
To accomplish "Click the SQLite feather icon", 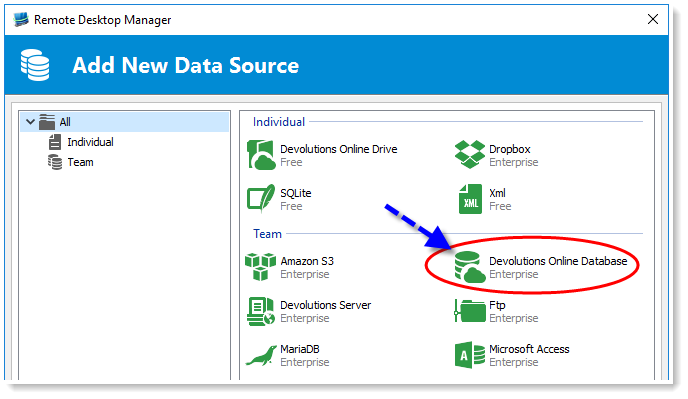I will pos(261,199).
